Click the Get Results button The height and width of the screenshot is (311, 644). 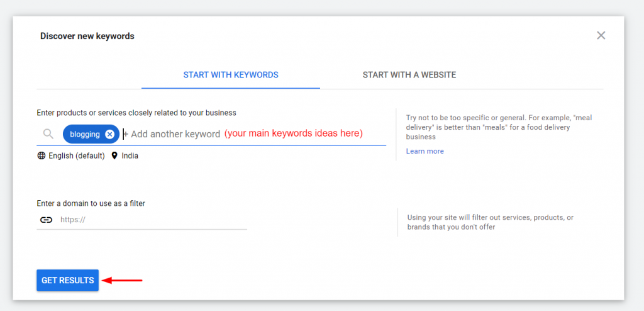point(68,280)
